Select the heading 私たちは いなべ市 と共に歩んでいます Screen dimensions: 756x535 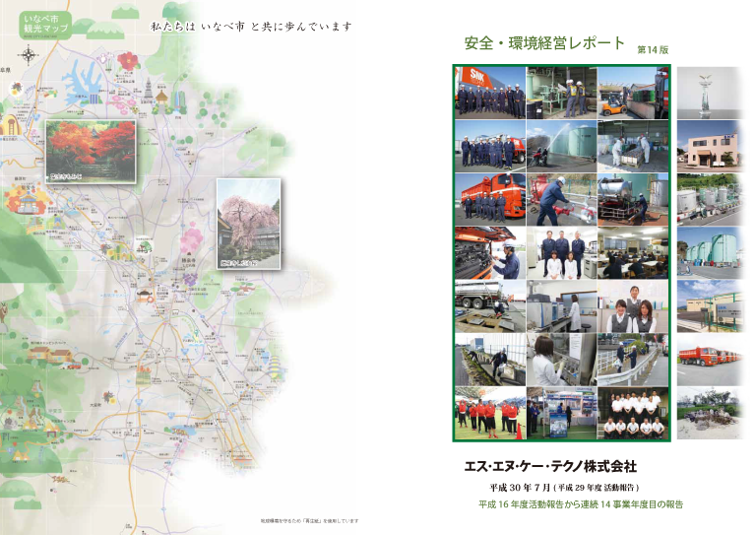(x=251, y=27)
